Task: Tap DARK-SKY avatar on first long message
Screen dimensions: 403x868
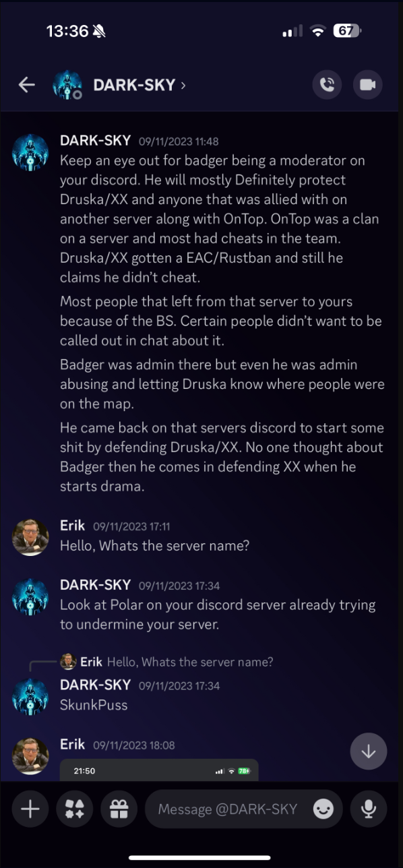Action: click(x=30, y=152)
